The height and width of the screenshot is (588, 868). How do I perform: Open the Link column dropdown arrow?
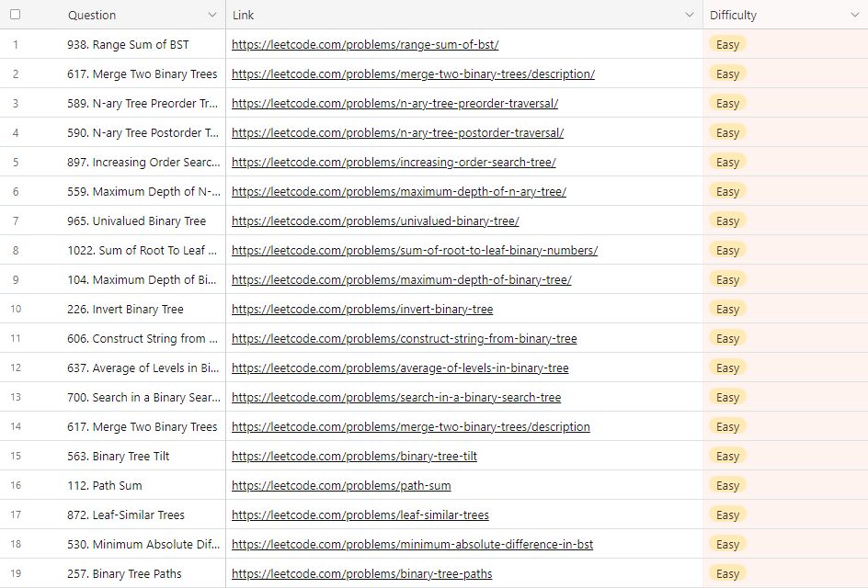click(x=690, y=15)
